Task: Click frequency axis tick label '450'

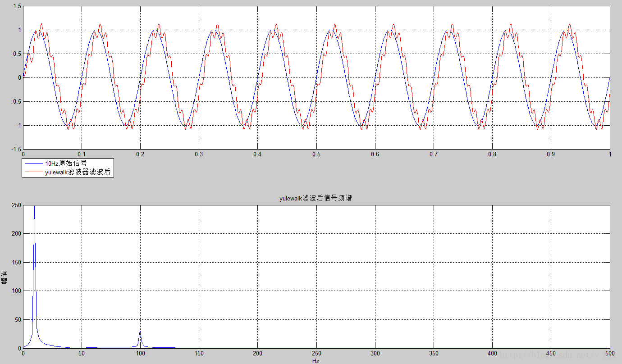Action: (x=551, y=353)
